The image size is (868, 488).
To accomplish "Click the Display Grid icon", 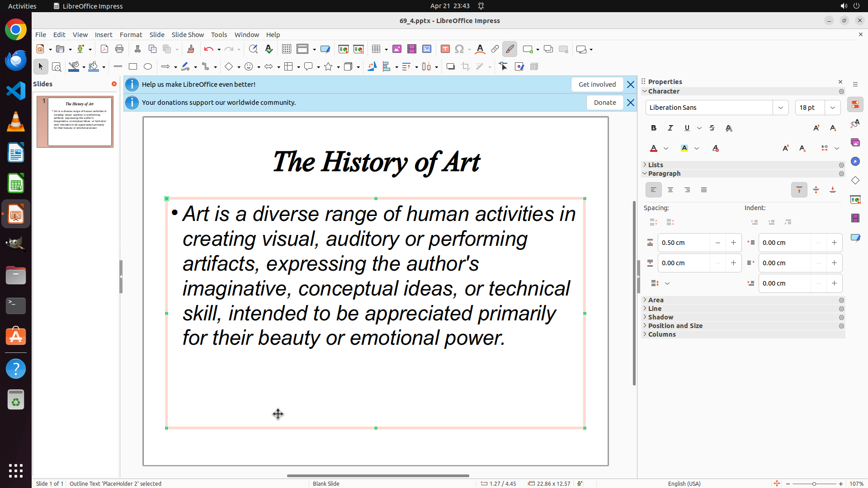I will tap(287, 49).
